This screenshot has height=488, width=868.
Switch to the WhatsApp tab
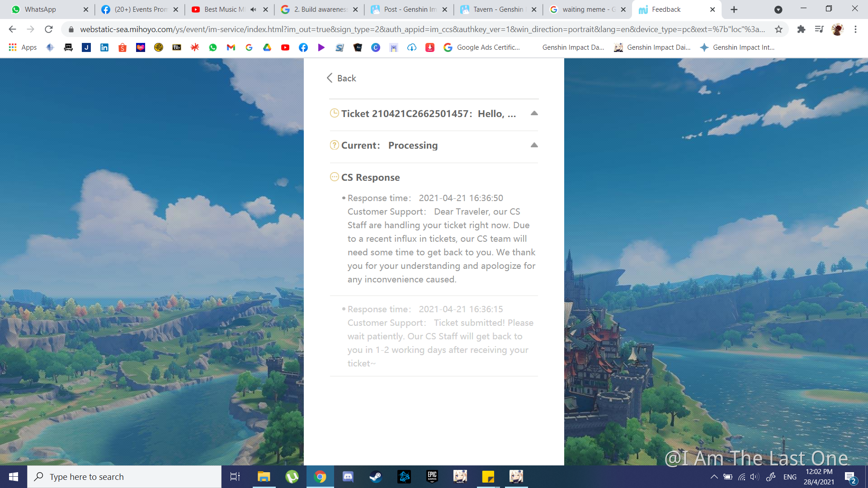41,9
